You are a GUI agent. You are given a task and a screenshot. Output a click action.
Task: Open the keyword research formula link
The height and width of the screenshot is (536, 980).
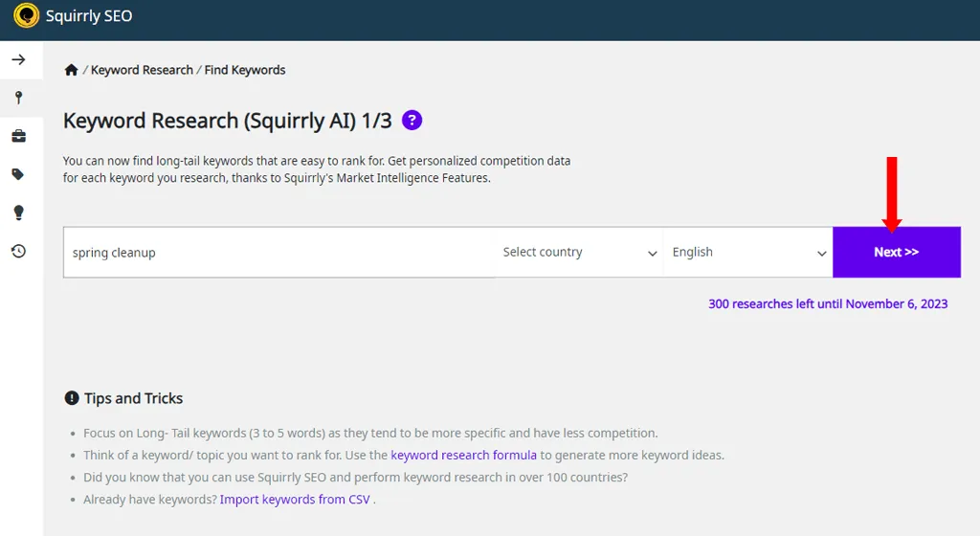(x=464, y=456)
